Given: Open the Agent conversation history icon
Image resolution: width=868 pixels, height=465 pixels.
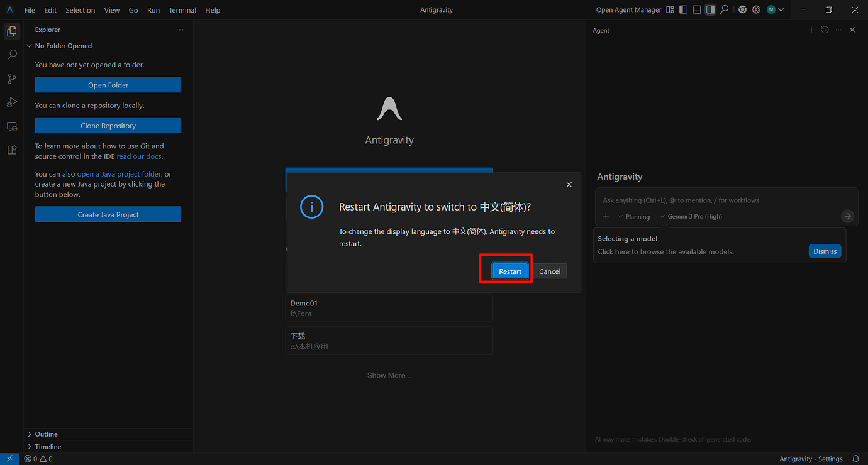Looking at the screenshot, I should coord(825,30).
